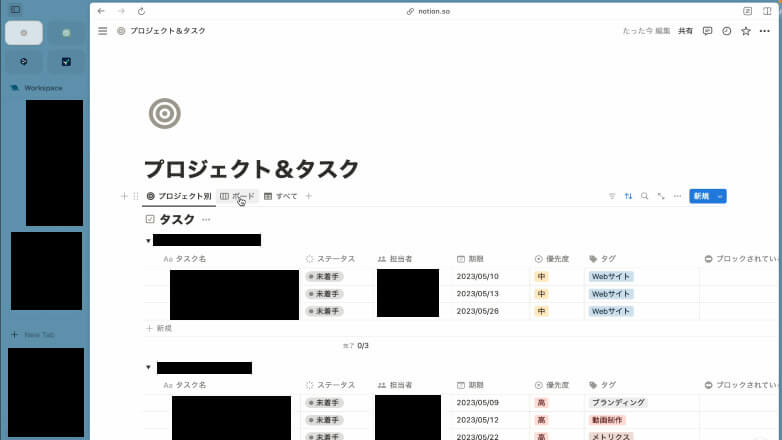
Task: Add a new database view
Action: 309,196
